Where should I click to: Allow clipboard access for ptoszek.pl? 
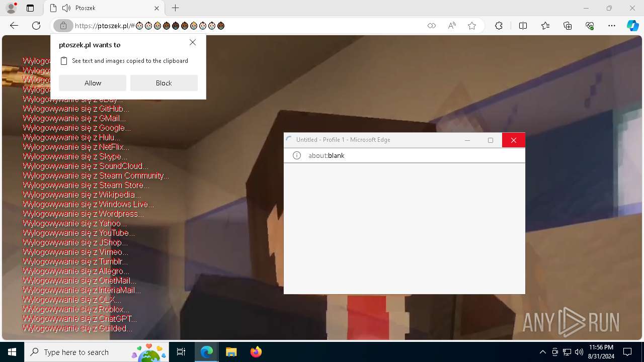tap(93, 83)
